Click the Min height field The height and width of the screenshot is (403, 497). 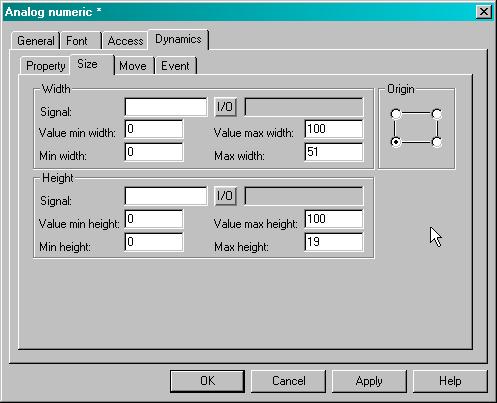(154, 242)
